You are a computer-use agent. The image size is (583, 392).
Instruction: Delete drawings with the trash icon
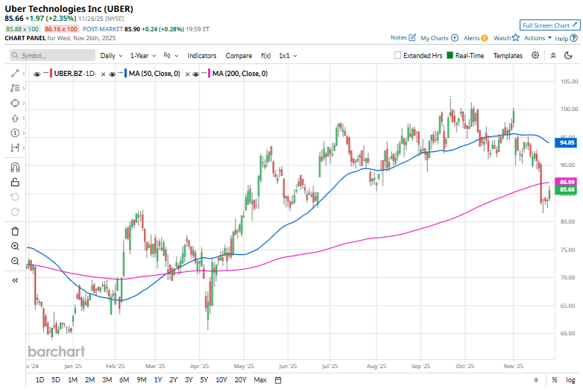[15, 231]
